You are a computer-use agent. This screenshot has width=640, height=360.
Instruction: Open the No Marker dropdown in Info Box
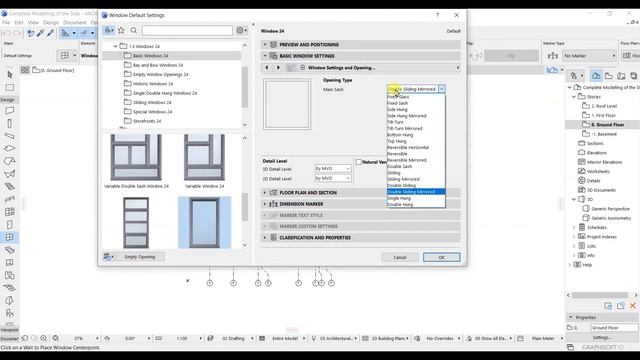589,56
